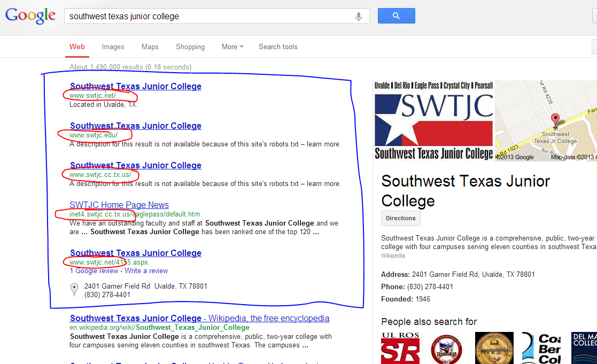Click the map pin beside 2401 Garner Field Rd

tap(75, 290)
